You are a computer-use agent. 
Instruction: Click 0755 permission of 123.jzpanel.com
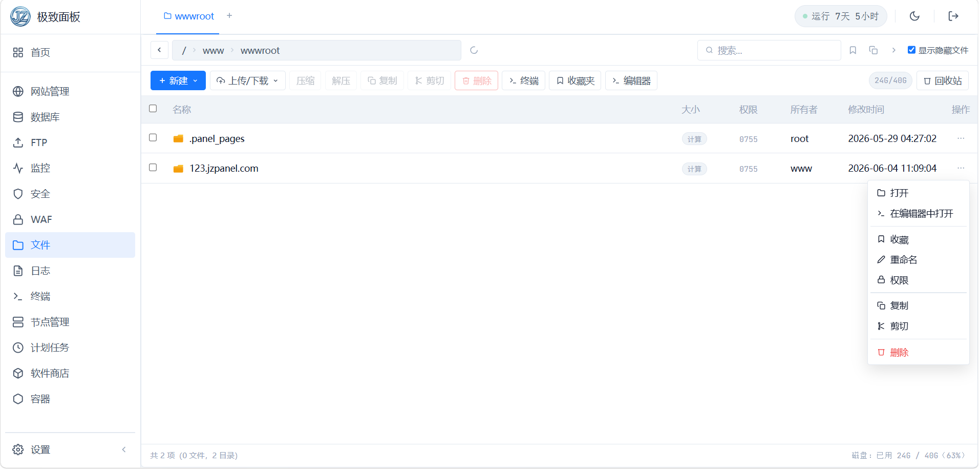coord(749,169)
